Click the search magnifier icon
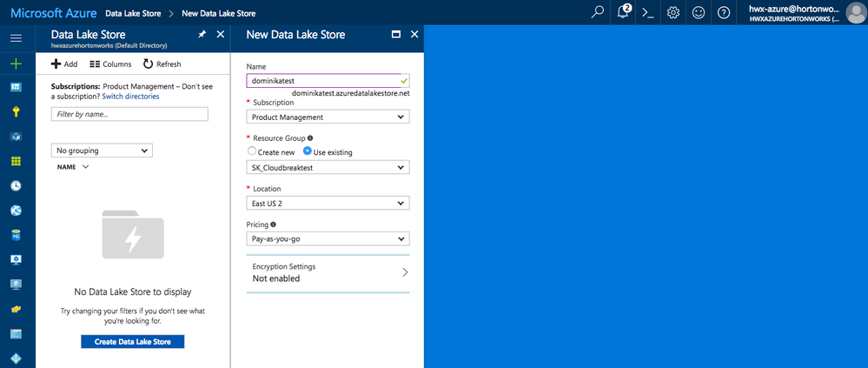The height and width of the screenshot is (368, 868). click(598, 12)
